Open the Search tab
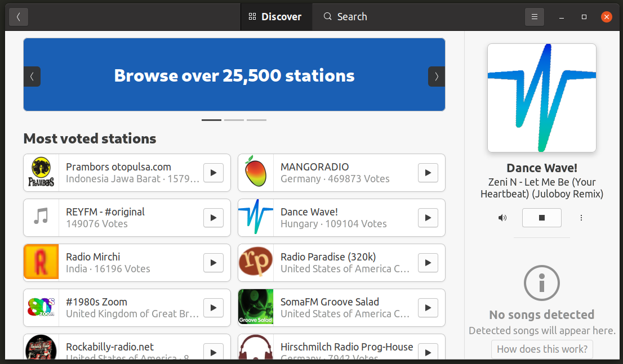Viewport: 623px width, 364px height. click(x=345, y=17)
